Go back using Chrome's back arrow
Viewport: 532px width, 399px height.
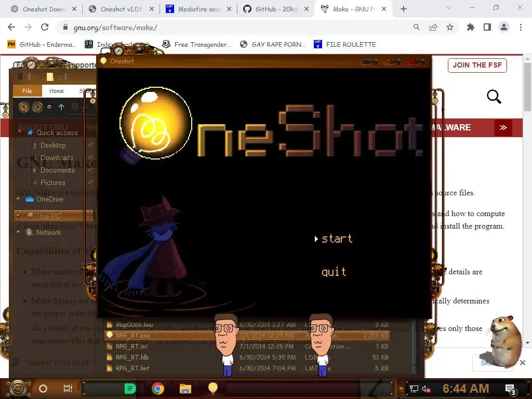(11, 27)
